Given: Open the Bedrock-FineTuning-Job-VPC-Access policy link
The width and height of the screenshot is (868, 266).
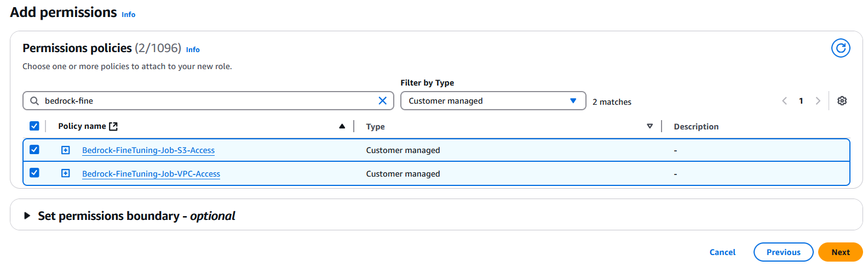Looking at the screenshot, I should click(x=151, y=174).
